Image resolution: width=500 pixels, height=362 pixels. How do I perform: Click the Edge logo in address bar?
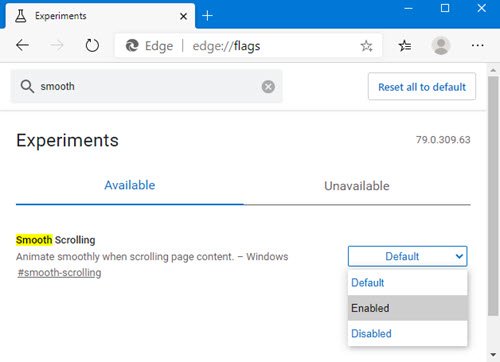[132, 46]
